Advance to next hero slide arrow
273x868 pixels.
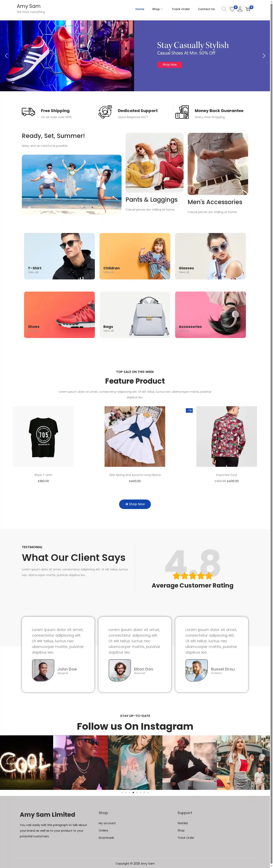(264, 56)
